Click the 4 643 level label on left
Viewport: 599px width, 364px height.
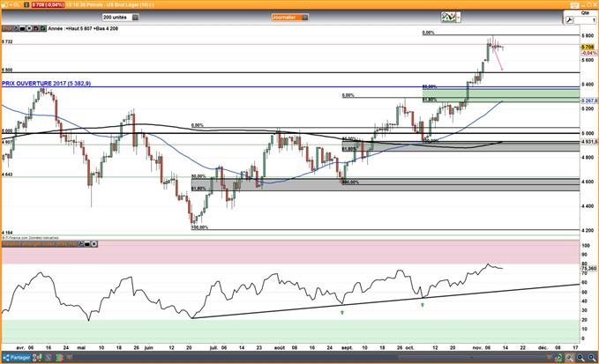pos(7,175)
